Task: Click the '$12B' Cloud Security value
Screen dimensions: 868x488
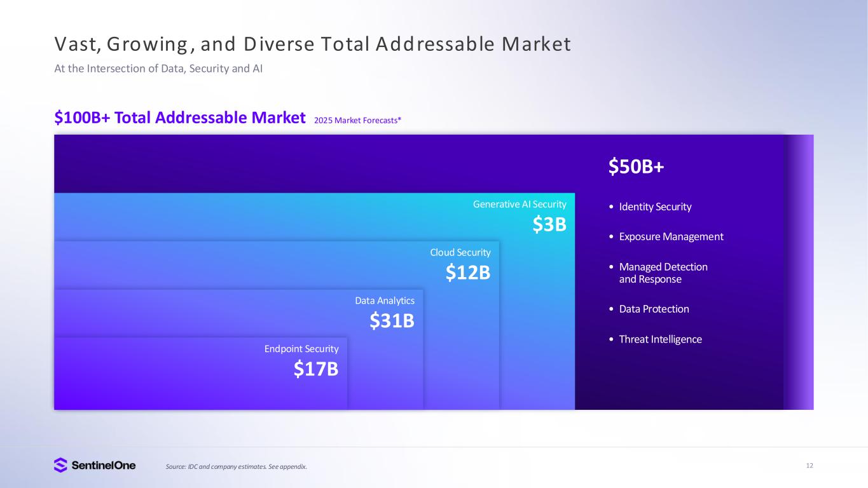Action: [468, 273]
